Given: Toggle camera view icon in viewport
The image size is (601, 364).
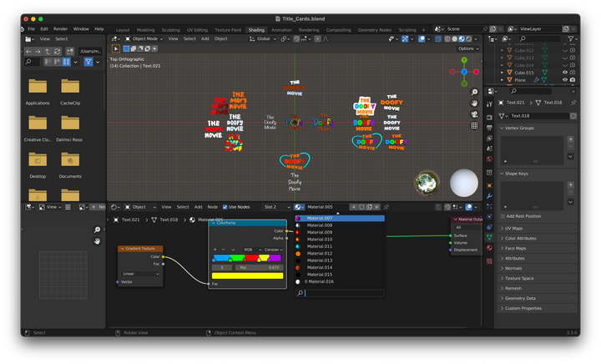Looking at the screenshot, I should (474, 114).
